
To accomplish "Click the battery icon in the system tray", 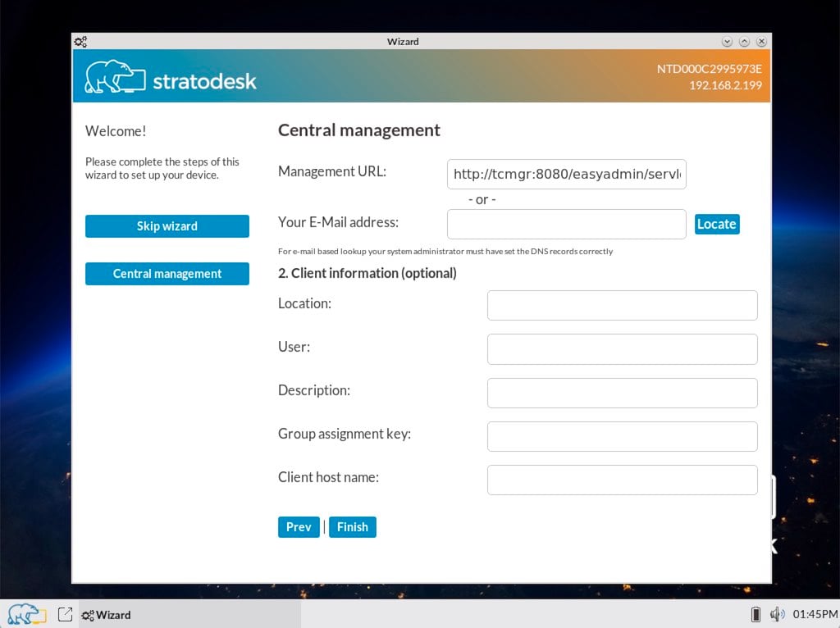I will [756, 614].
